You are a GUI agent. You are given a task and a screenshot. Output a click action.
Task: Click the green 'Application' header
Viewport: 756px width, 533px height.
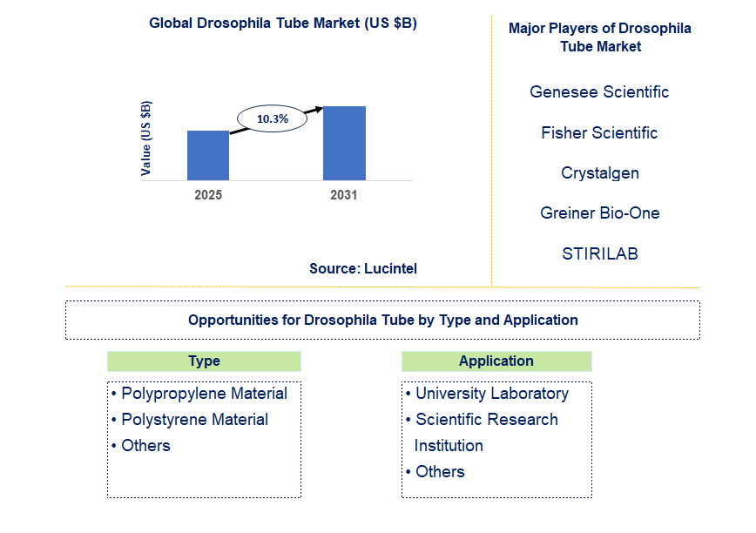(x=496, y=361)
